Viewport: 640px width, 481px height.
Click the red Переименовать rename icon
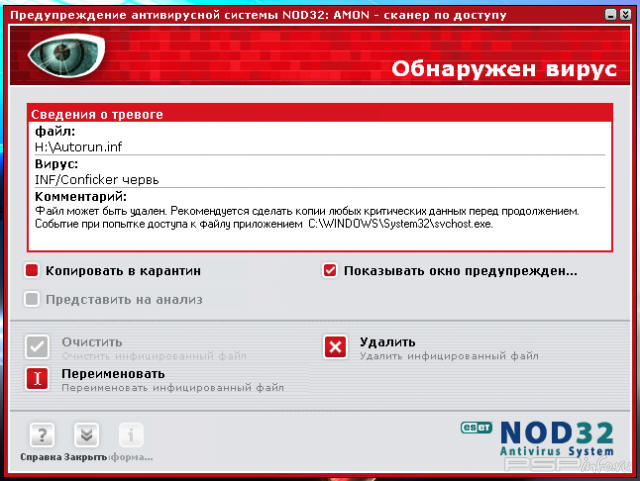click(38, 378)
